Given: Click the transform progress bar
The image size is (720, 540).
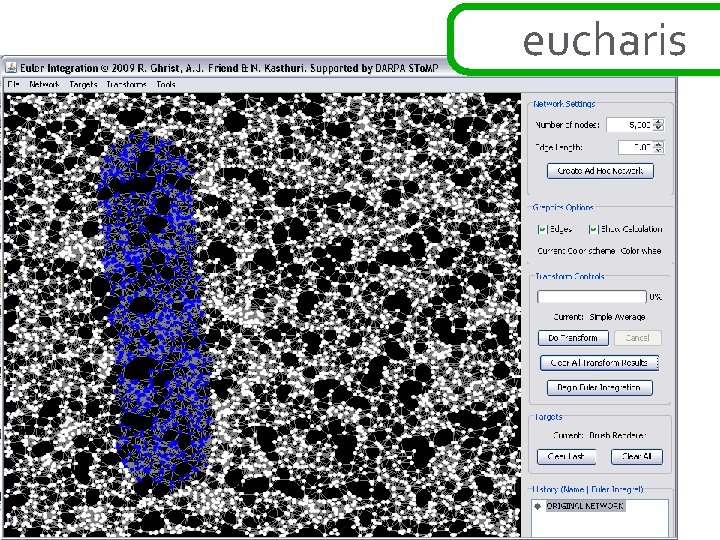Looking at the screenshot, I should pyautogui.click(x=592, y=297).
